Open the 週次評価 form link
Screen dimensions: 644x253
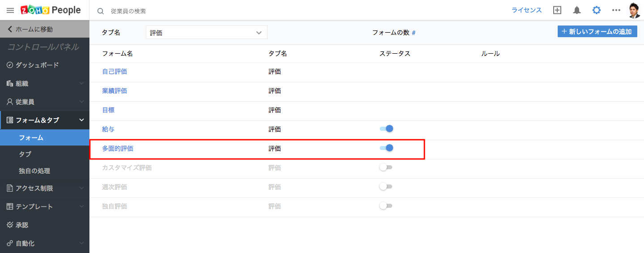click(114, 187)
